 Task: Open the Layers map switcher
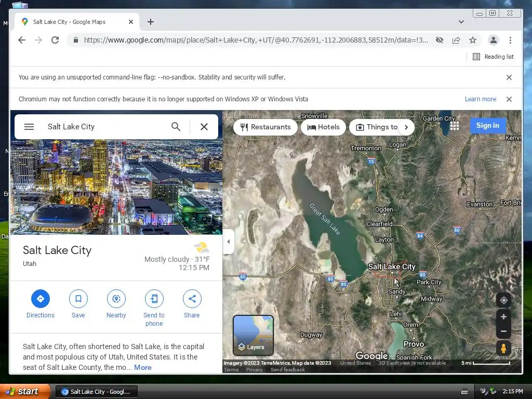[253, 335]
